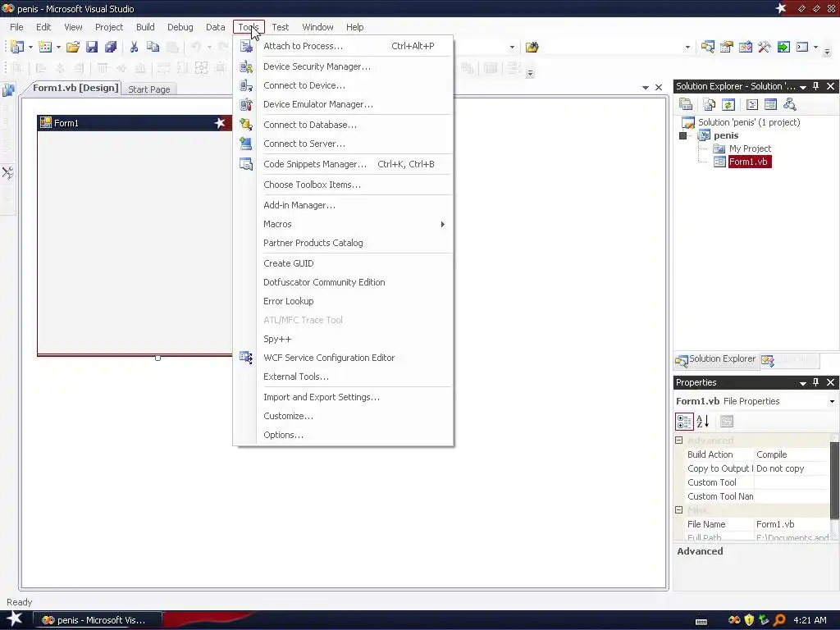Launch Spy++ from Tools menu
This screenshot has height=630, width=840.
[x=344, y=339]
